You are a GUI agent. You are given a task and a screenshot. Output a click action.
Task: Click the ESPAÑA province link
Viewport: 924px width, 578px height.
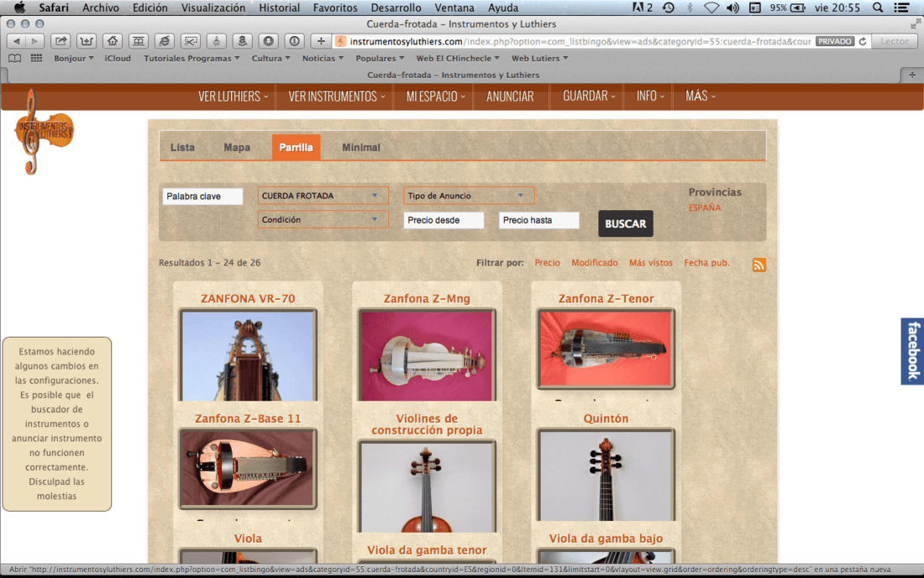(705, 208)
